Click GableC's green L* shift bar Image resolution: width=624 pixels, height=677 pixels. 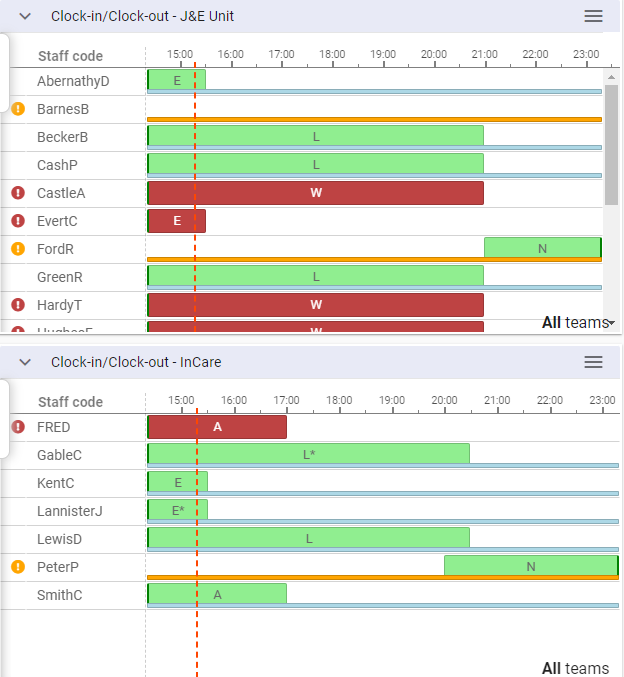pyautogui.click(x=309, y=453)
